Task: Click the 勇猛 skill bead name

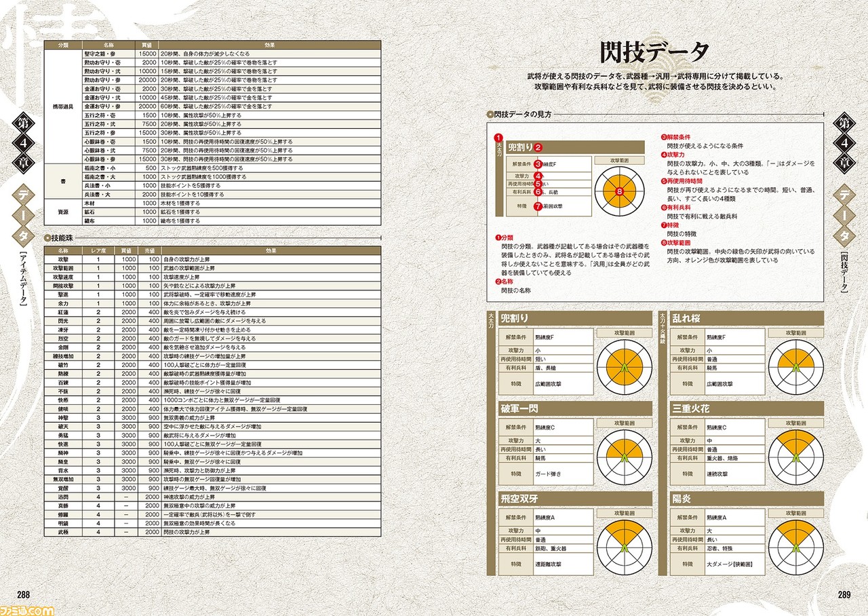Action: [64, 435]
